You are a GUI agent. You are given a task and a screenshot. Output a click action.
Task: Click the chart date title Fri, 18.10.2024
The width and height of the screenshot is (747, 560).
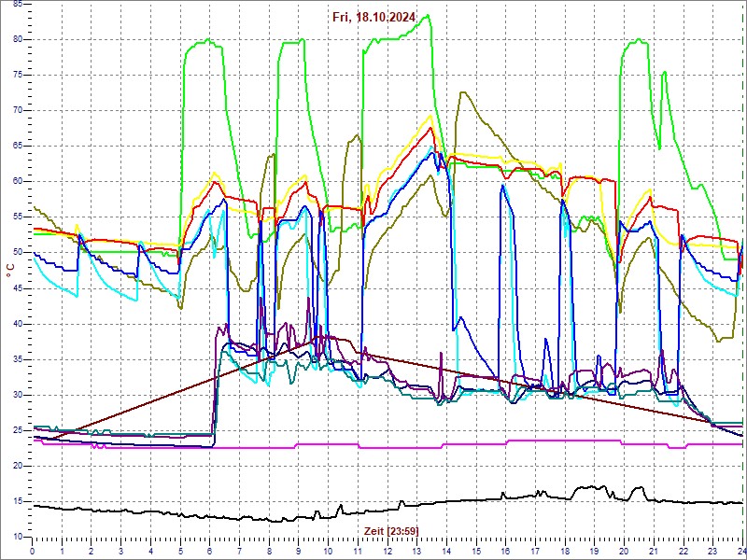pos(374,18)
